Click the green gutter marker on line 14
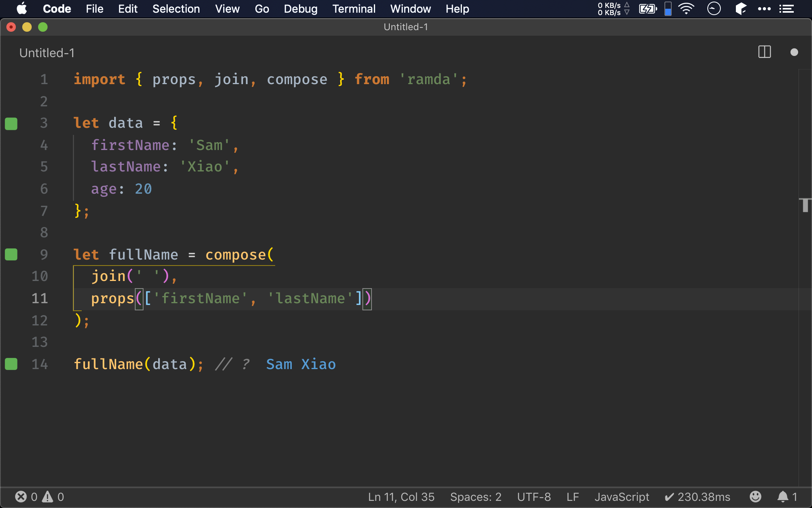Viewport: 812px width, 508px height. point(11,364)
